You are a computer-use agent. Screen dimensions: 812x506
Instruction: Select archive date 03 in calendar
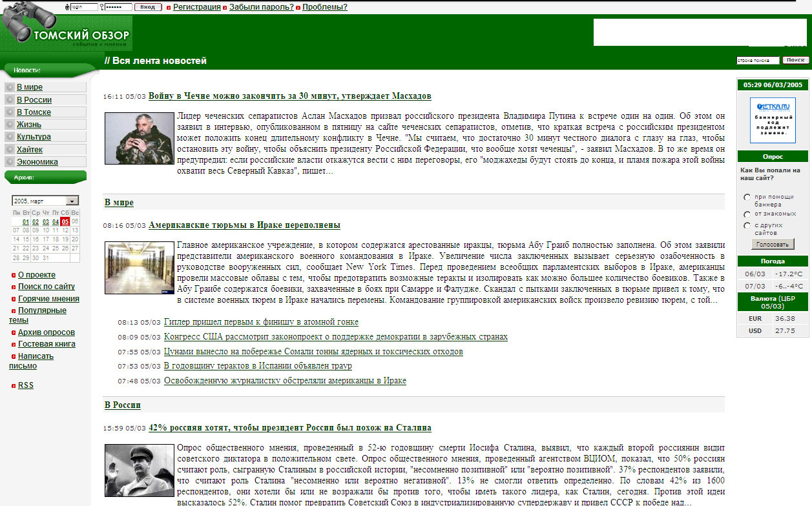click(45, 222)
